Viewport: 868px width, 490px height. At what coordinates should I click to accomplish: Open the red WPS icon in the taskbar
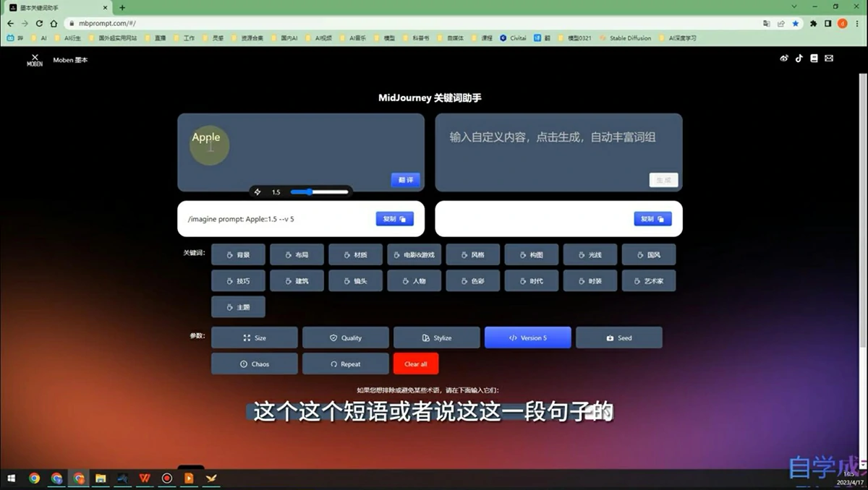(x=145, y=478)
